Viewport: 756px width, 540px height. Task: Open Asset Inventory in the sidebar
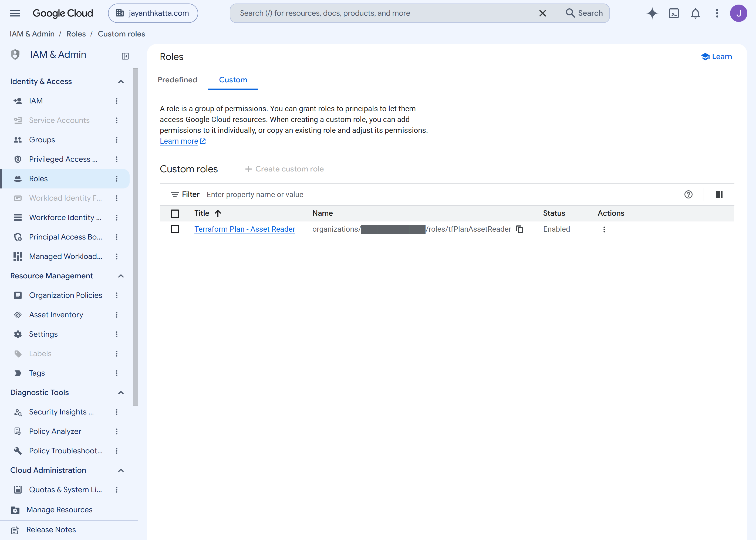56,315
